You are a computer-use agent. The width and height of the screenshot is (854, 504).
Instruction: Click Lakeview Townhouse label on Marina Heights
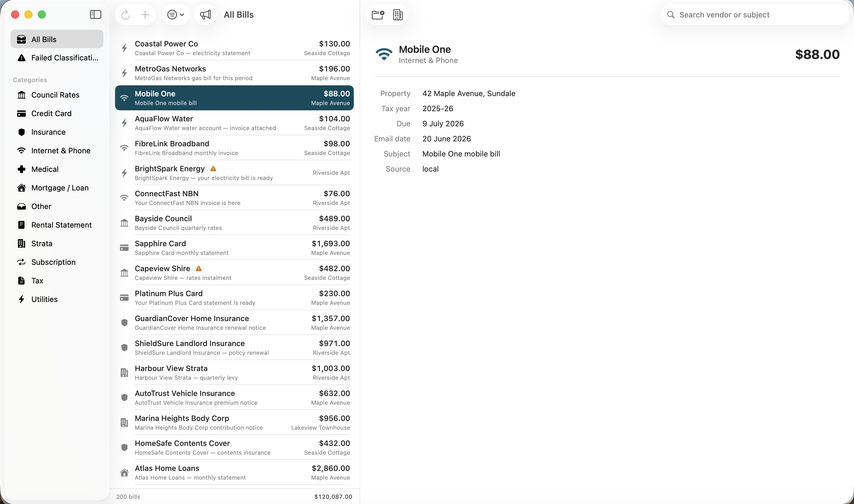tap(320, 428)
